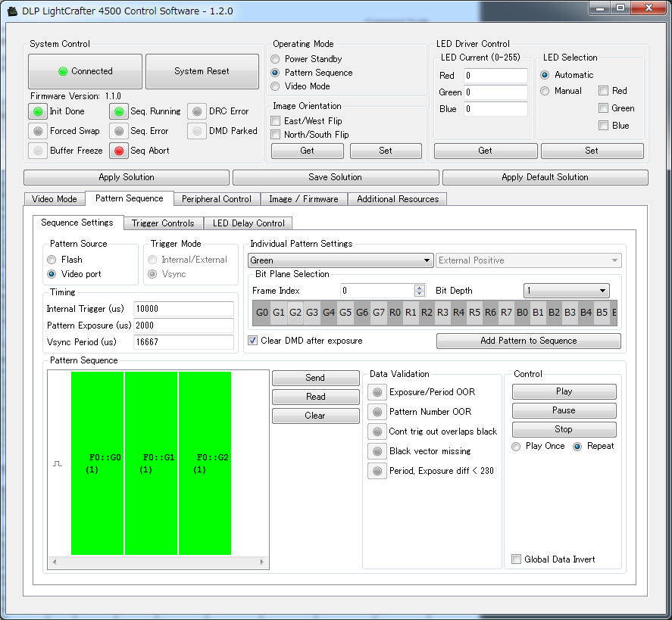The width and height of the screenshot is (672, 620).
Task: Select bit plane B0
Action: coord(522,313)
